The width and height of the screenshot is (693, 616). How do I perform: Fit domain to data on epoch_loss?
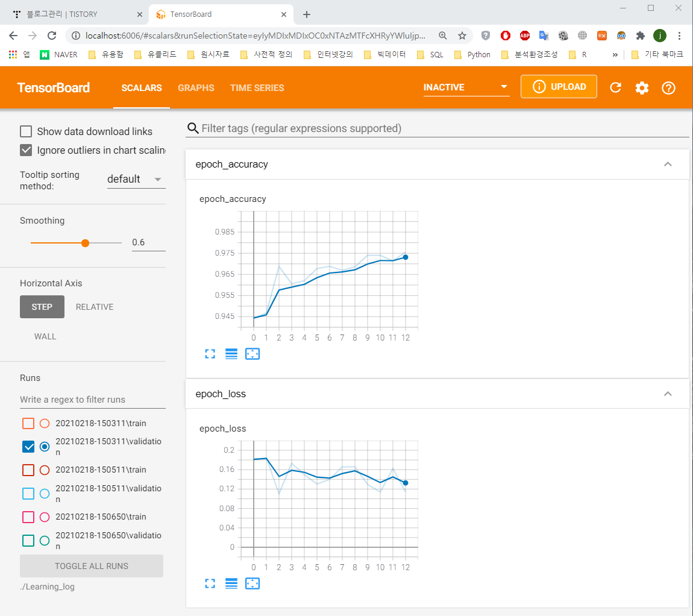click(252, 583)
